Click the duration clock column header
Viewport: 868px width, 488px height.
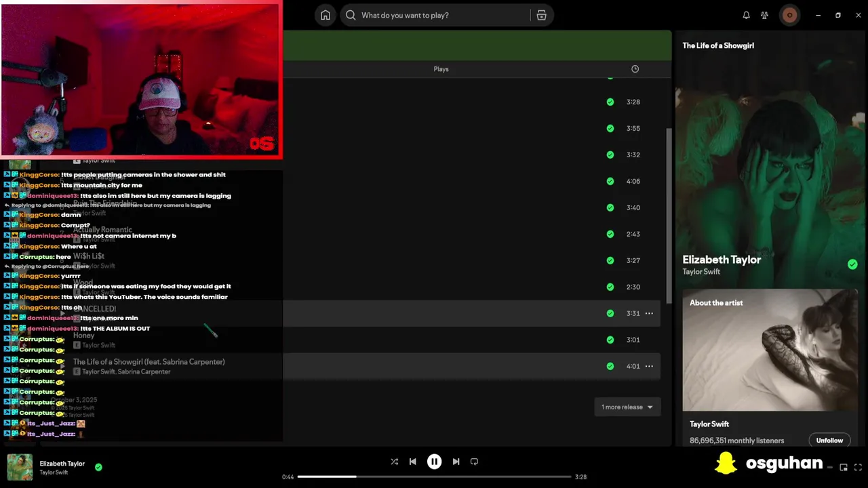click(x=635, y=69)
